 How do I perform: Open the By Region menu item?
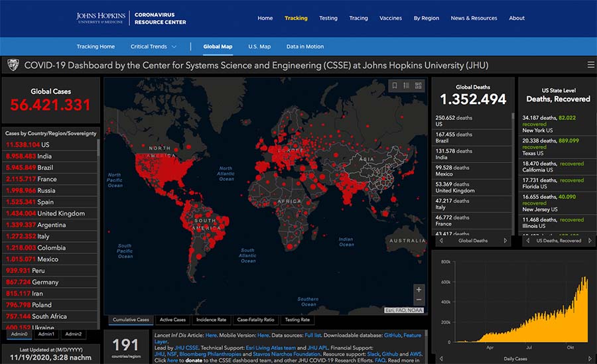(x=427, y=18)
